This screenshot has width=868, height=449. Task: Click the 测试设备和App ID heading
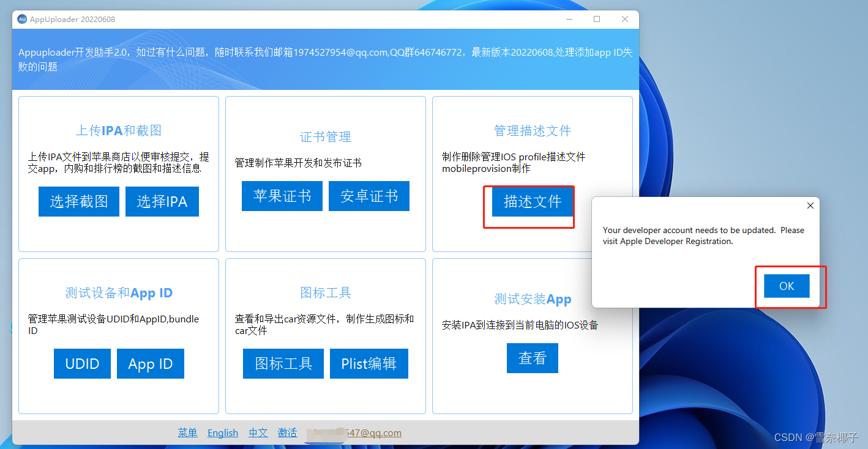[119, 292]
